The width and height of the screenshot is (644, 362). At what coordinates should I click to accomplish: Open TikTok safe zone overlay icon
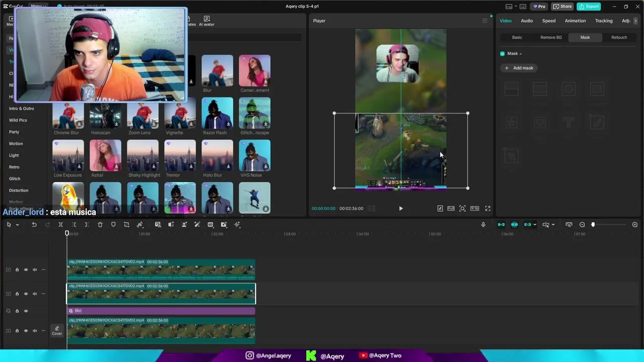440,208
